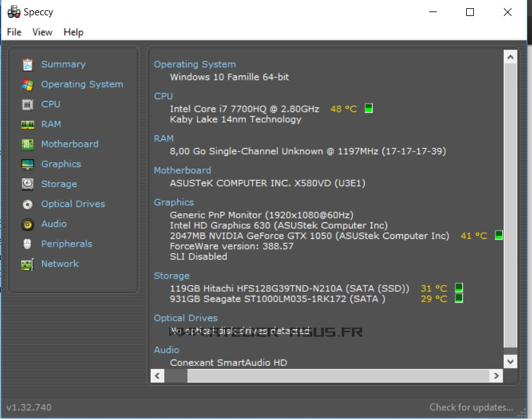
Task: Click the Summary clipboard icon in sidebar
Action: tap(27, 65)
